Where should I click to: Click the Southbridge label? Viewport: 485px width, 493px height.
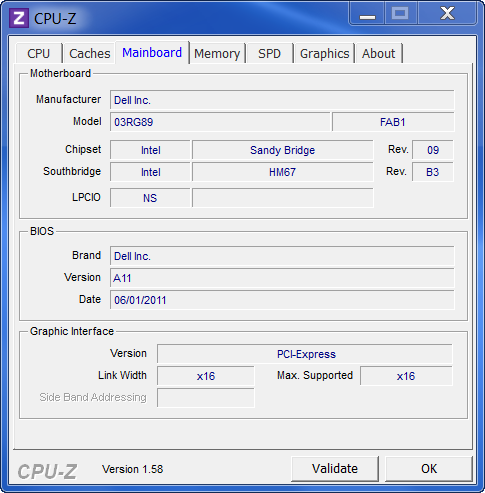point(72,171)
